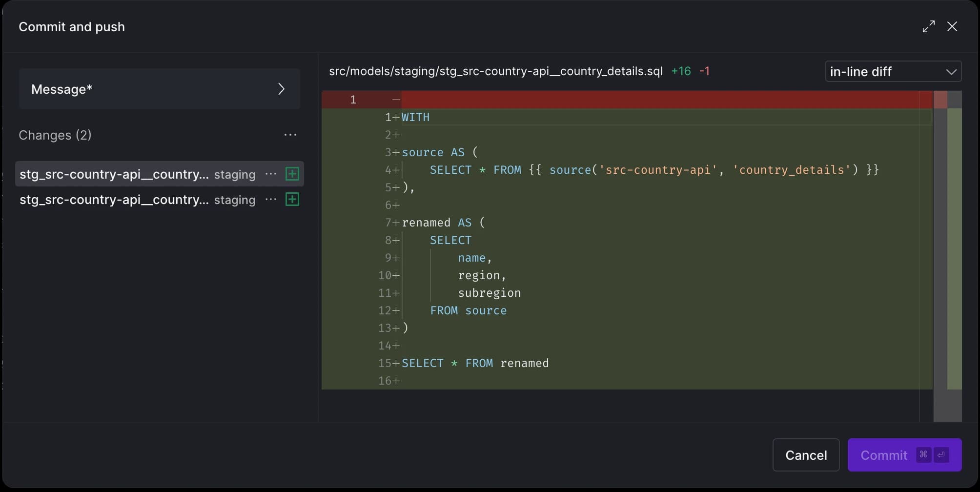Click the Cancel button
The height and width of the screenshot is (492, 980).
click(x=806, y=455)
